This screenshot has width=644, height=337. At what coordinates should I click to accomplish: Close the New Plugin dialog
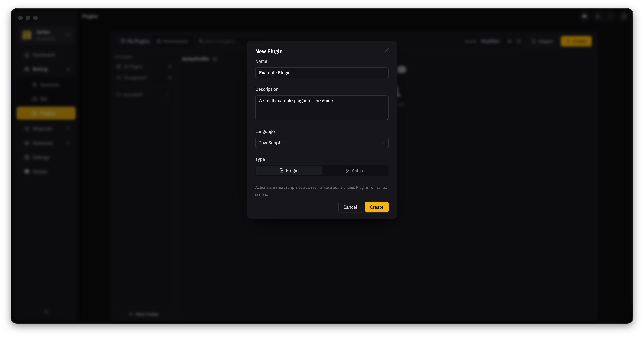click(x=387, y=50)
